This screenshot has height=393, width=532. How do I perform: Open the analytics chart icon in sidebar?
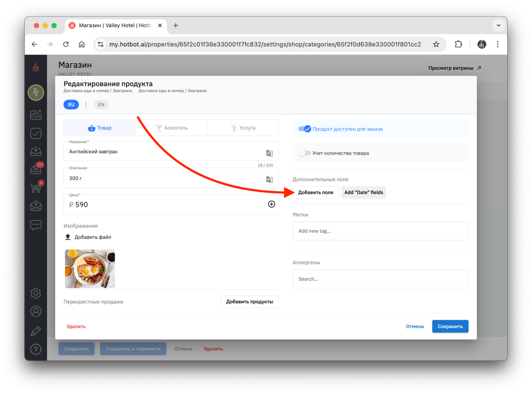point(36,115)
